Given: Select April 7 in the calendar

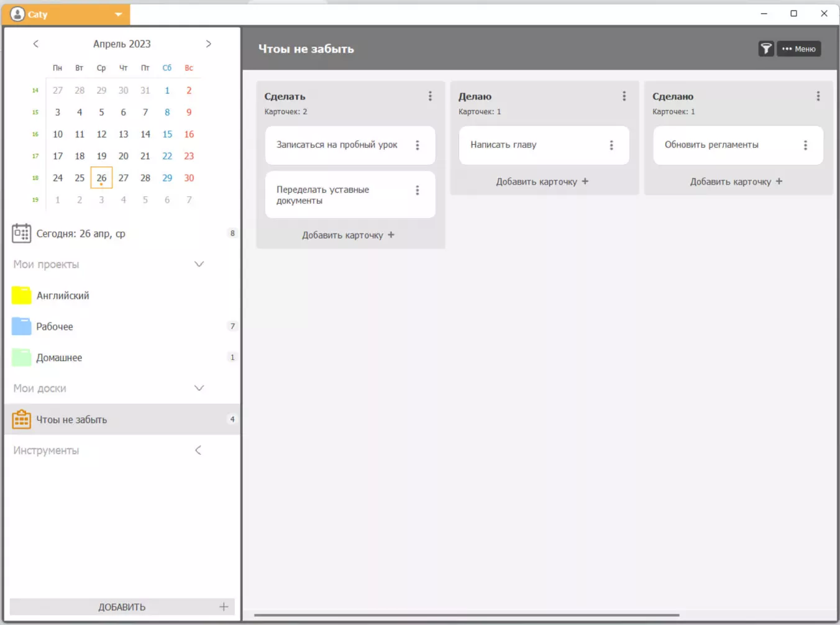Looking at the screenshot, I should 145,112.
